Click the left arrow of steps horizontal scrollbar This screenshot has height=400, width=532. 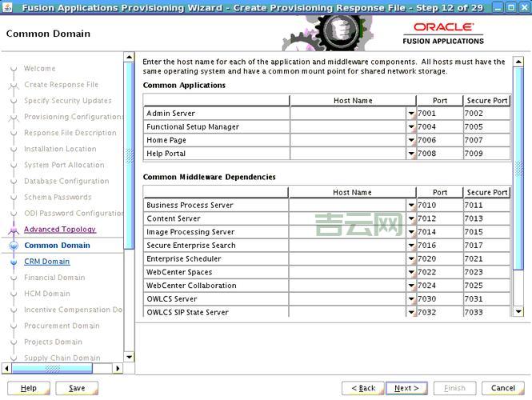click(x=7, y=369)
